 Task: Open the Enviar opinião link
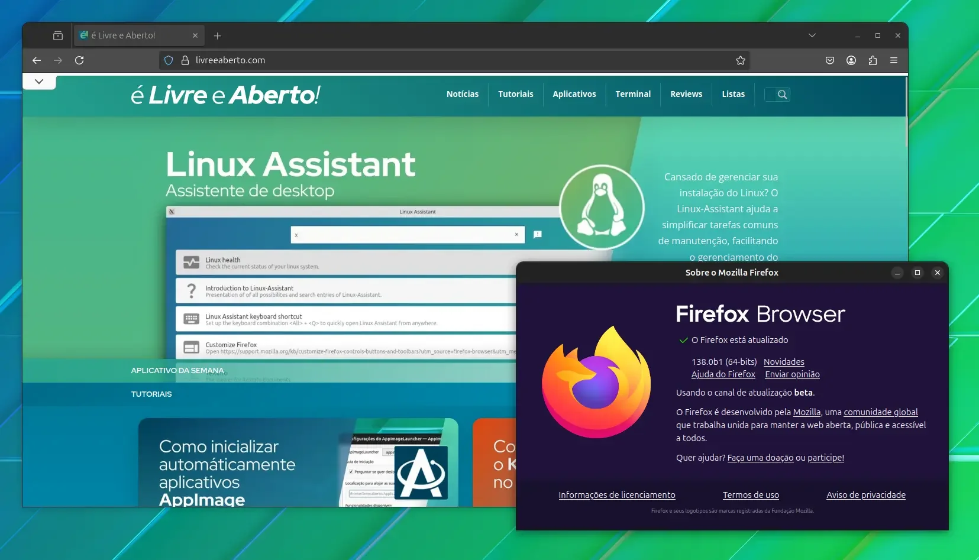tap(792, 374)
